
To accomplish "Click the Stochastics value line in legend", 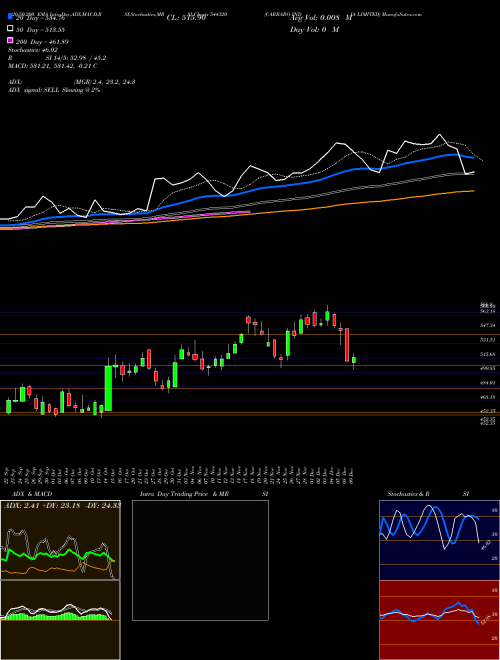I will tap(33, 50).
